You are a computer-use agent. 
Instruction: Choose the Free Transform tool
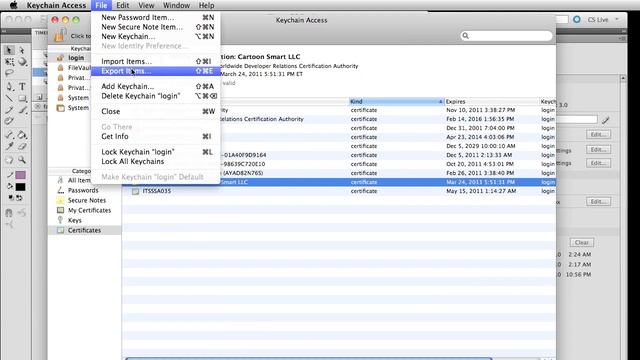[x=9, y=62]
